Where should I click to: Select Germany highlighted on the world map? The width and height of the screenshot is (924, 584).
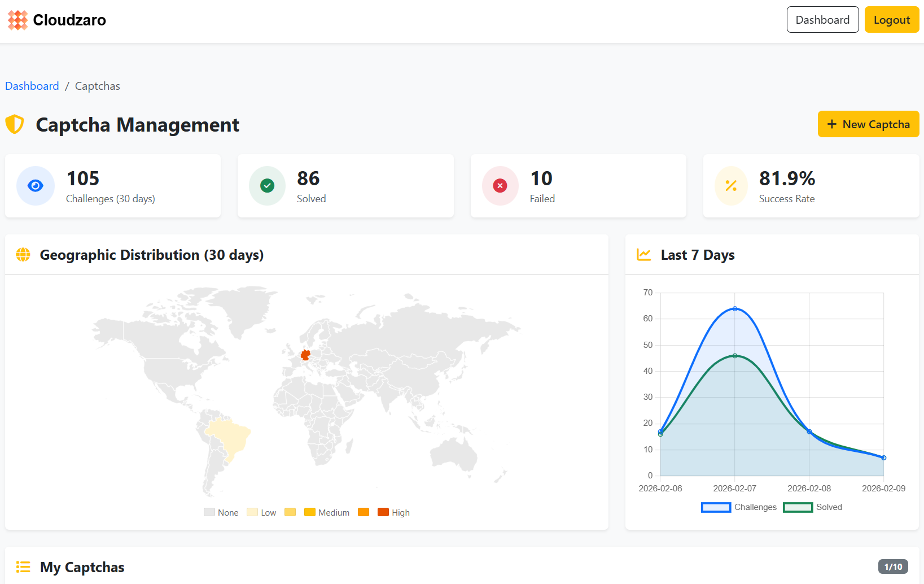[305, 355]
